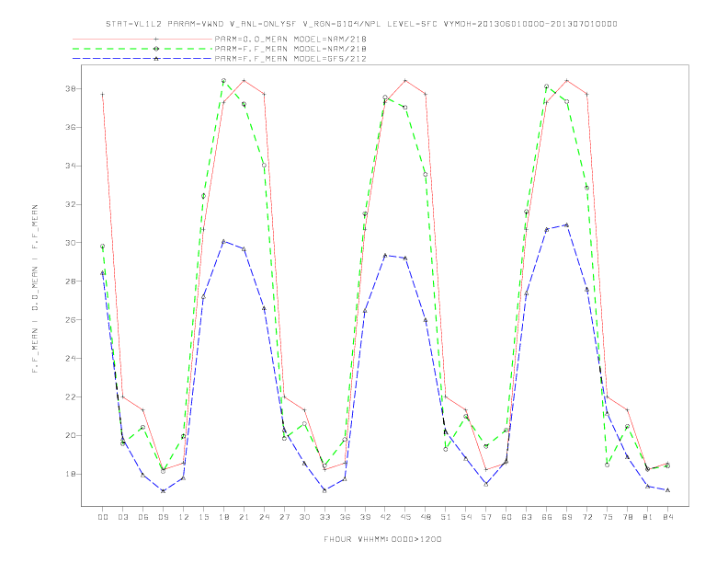The width and height of the screenshot is (728, 563).
Task: Click the blue triangle data point at hour 09
Action: [163, 491]
